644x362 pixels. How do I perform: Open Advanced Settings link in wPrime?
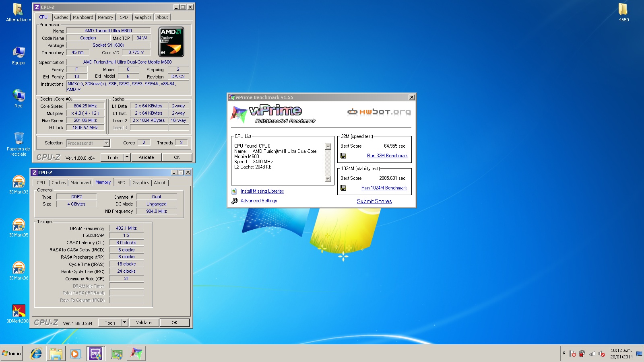click(259, 201)
